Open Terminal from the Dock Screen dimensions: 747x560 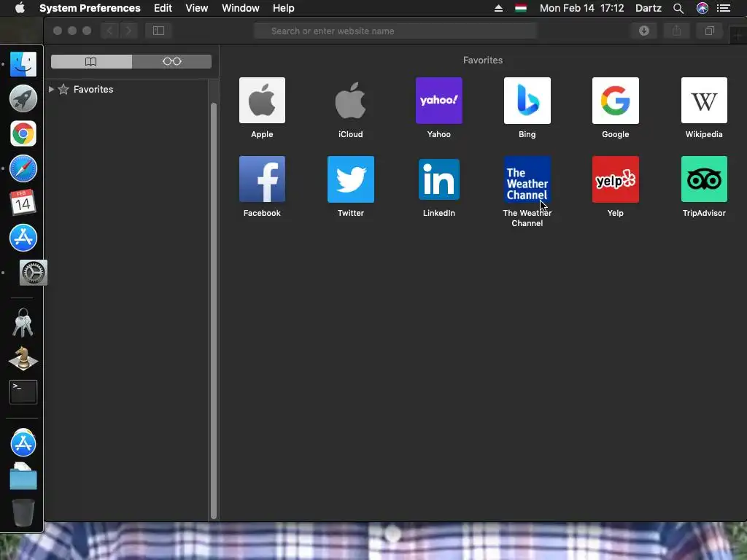(23, 392)
